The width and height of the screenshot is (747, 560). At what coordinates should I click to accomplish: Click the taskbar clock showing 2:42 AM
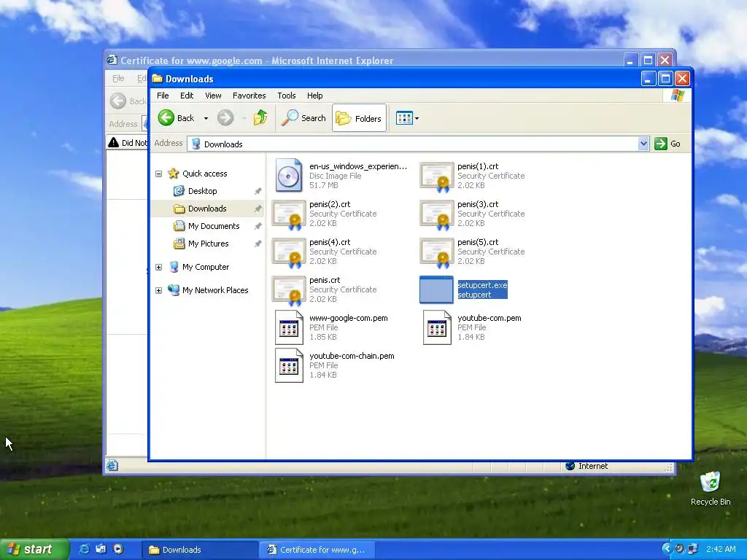point(721,549)
